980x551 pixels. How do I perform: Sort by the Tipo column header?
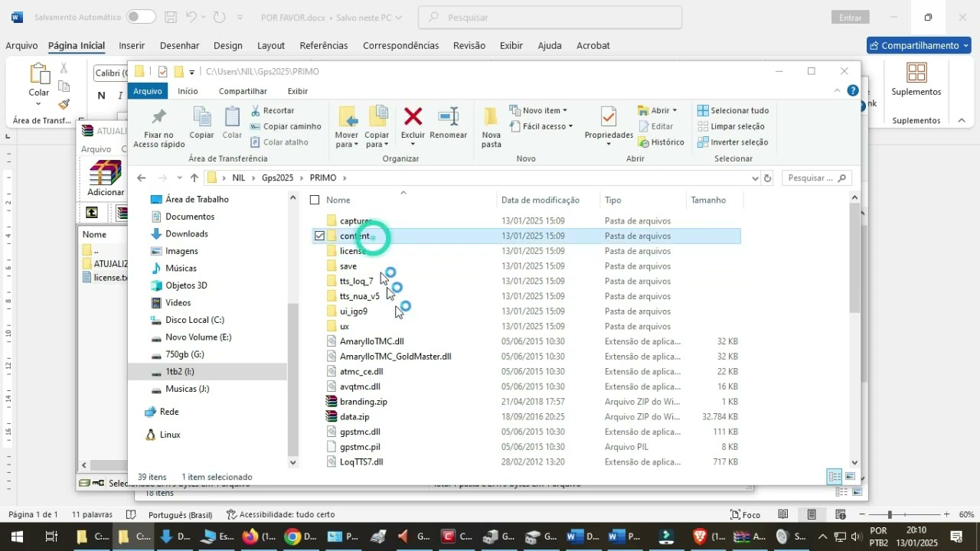[613, 200]
